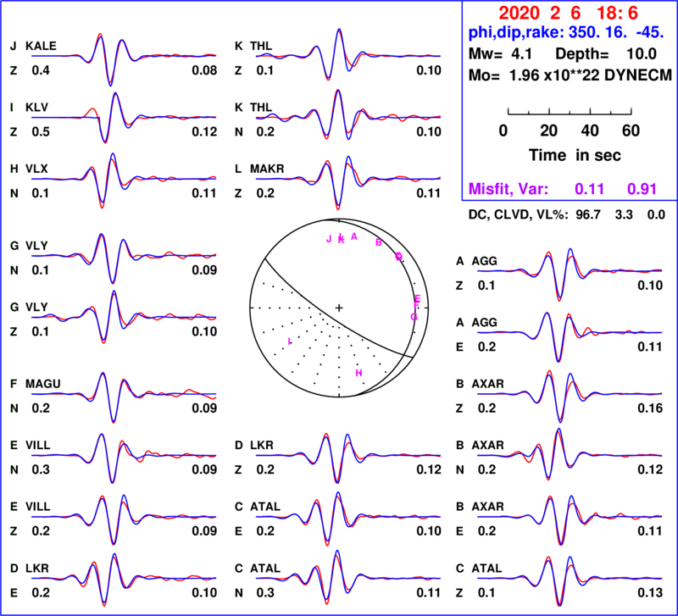Viewport: 678px width, 616px height.
Task: Click the red date header 2020 2 6 18:6
Action: [568, 13]
